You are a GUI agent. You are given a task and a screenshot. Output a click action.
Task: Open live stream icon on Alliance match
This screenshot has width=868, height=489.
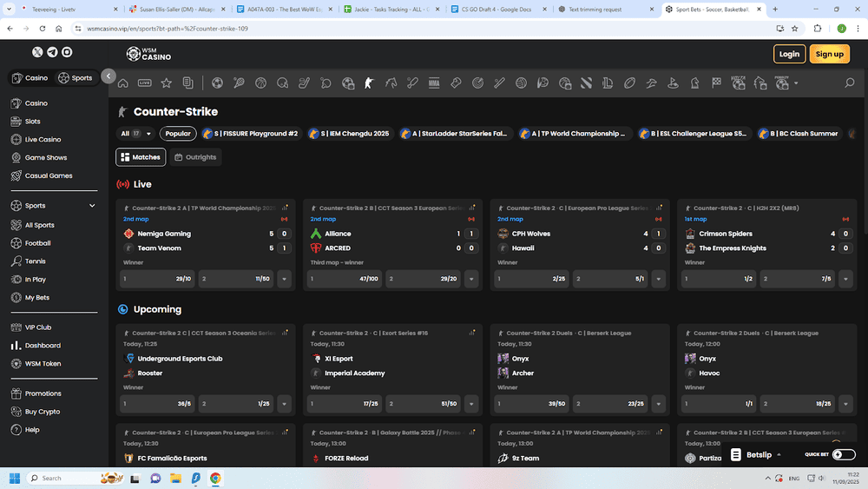pos(471,219)
